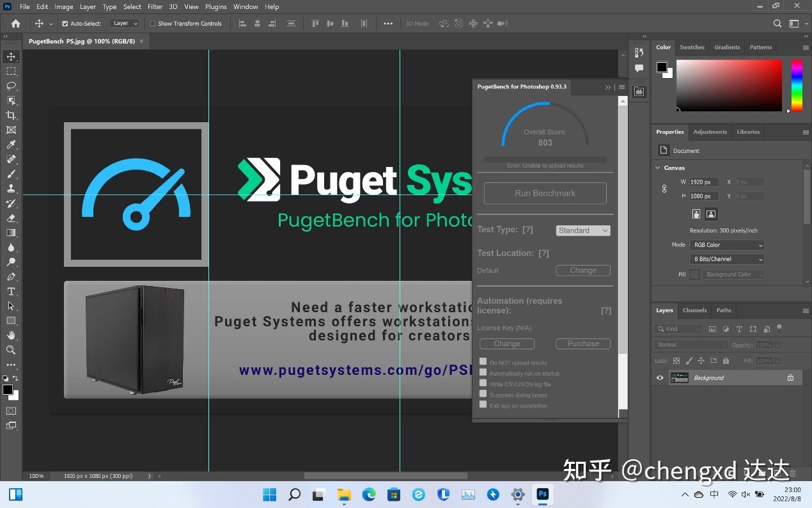
Task: Open File Explorer from the taskbar
Action: [344, 495]
